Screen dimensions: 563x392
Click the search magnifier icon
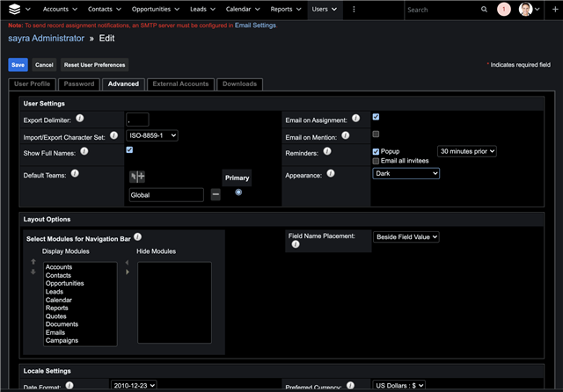(x=484, y=10)
